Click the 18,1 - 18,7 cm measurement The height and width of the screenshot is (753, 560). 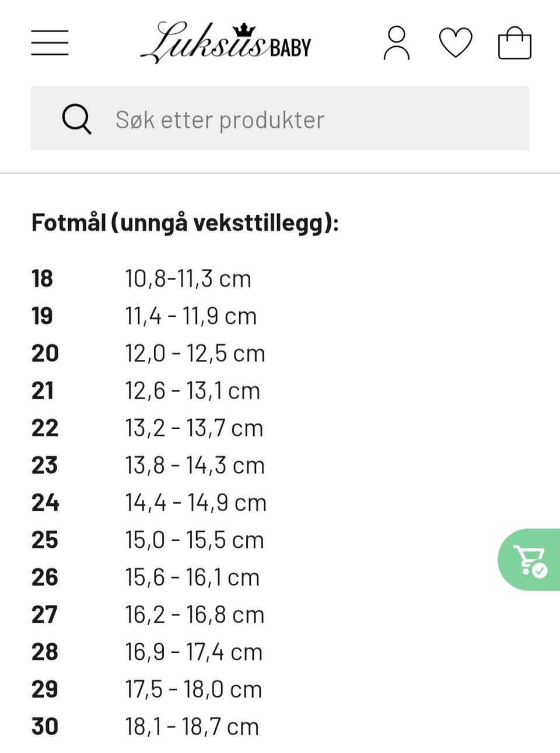pos(192,727)
